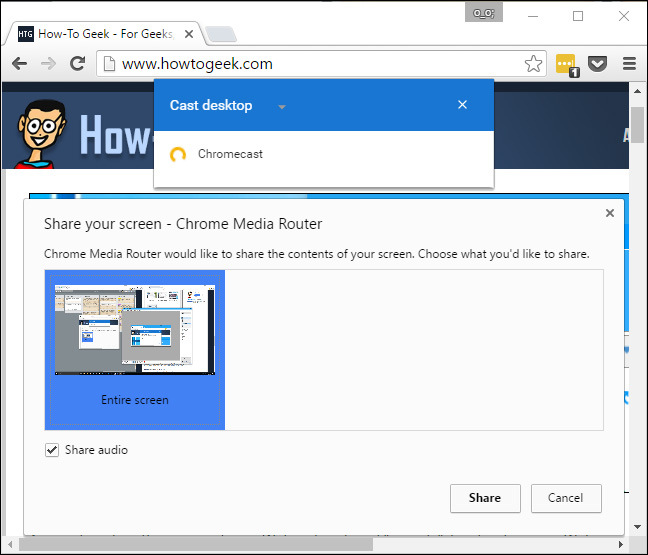The image size is (648, 555).
Task: Choose Chromecast device from the cast list
Action: click(x=230, y=154)
